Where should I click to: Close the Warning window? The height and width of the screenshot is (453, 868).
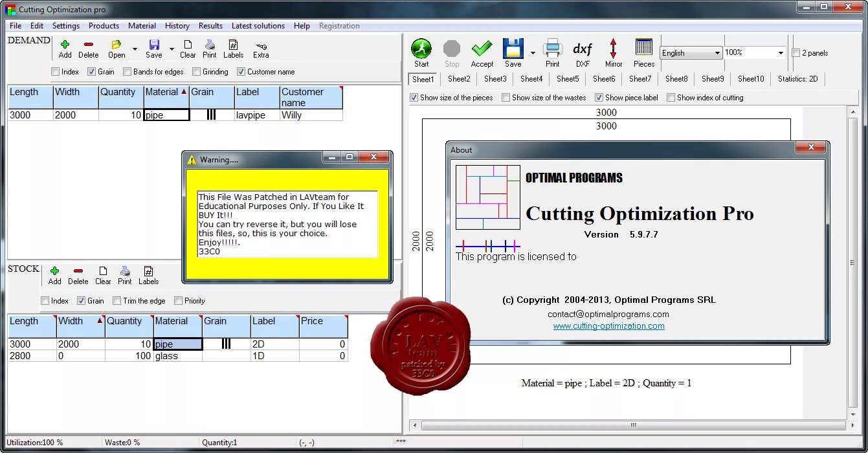pos(373,157)
